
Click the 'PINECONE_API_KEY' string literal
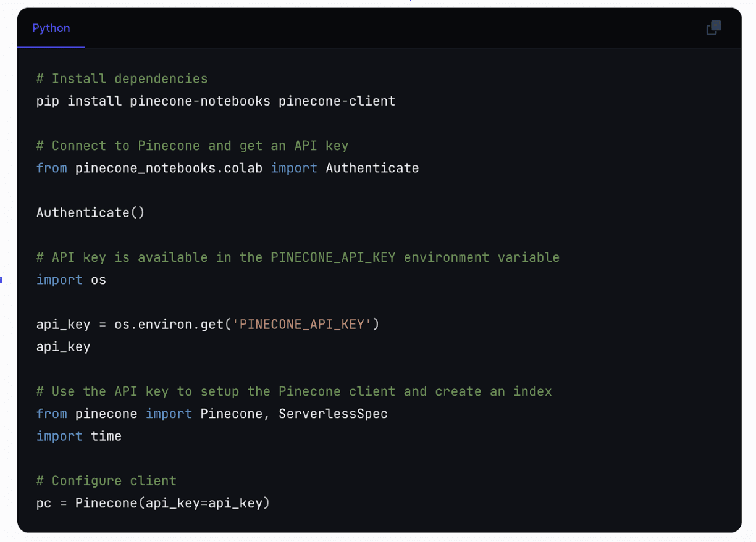click(x=302, y=324)
